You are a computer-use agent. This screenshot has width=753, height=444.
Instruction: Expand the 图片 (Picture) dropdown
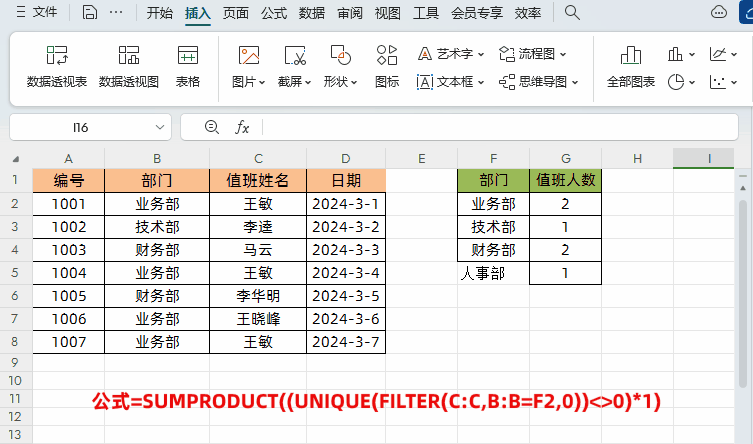(x=248, y=82)
